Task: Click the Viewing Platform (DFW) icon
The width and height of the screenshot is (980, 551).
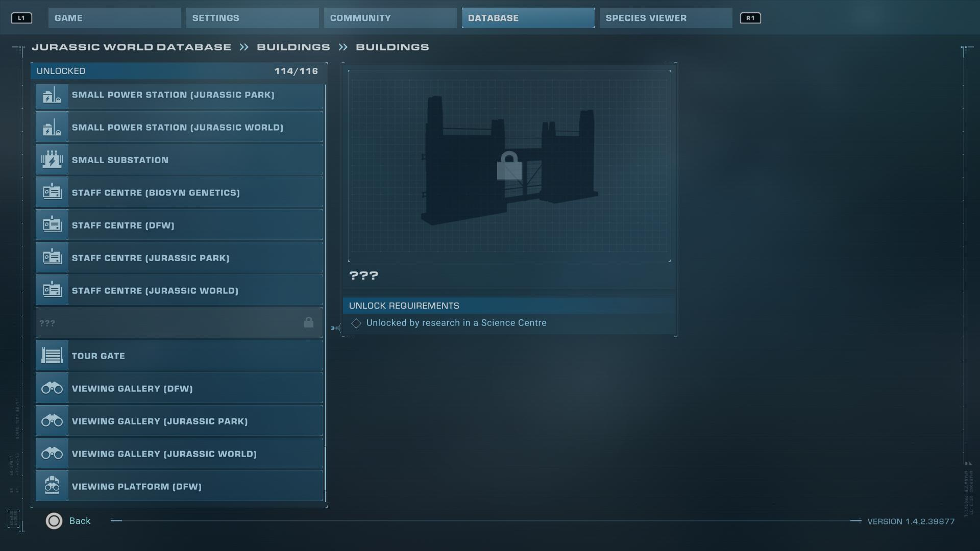Action: (52, 486)
